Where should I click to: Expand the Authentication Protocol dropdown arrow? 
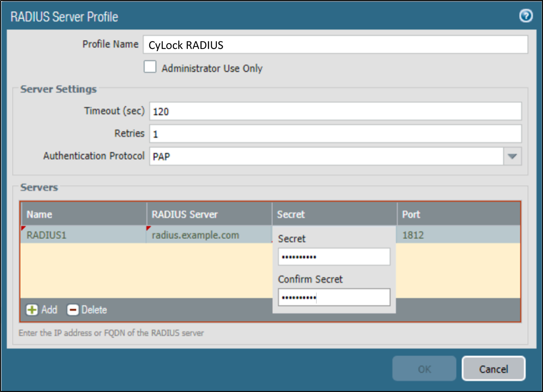(x=513, y=156)
